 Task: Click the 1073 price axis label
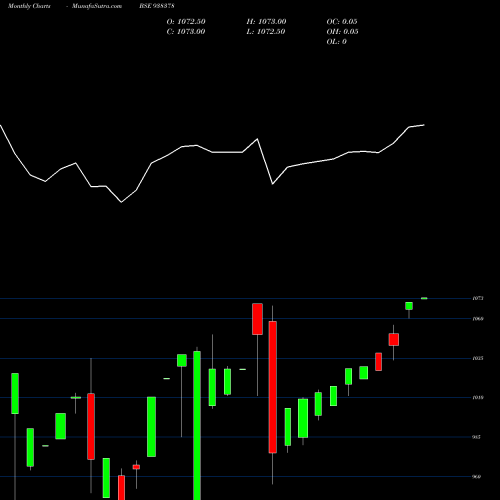pyautogui.click(x=478, y=298)
